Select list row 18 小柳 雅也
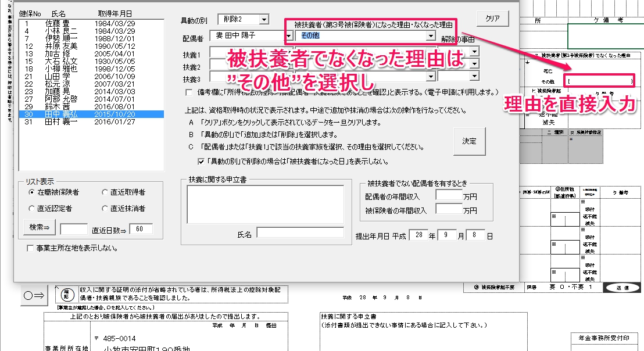Viewport: 644px width, 351px height. [x=91, y=69]
